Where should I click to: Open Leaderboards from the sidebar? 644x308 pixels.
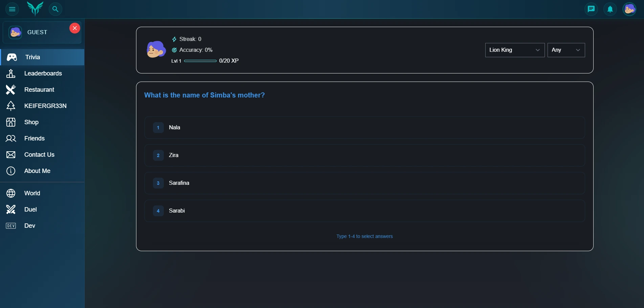(x=42, y=73)
